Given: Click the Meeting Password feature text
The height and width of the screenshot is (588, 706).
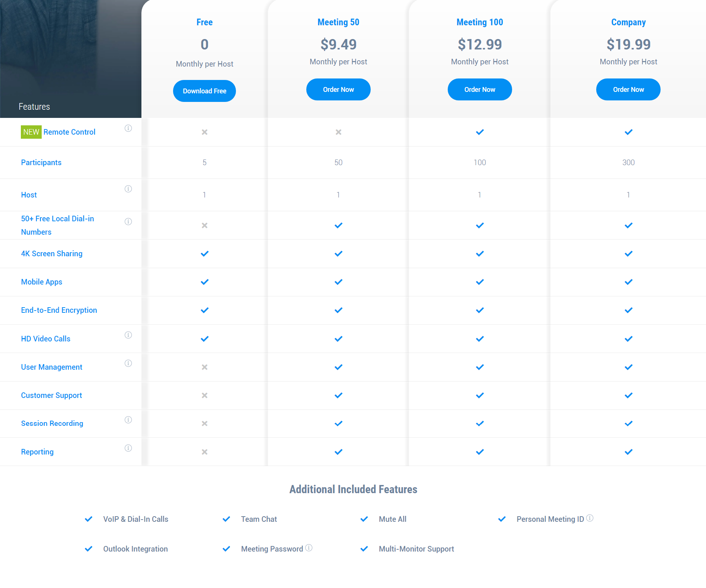Looking at the screenshot, I should pos(272,549).
